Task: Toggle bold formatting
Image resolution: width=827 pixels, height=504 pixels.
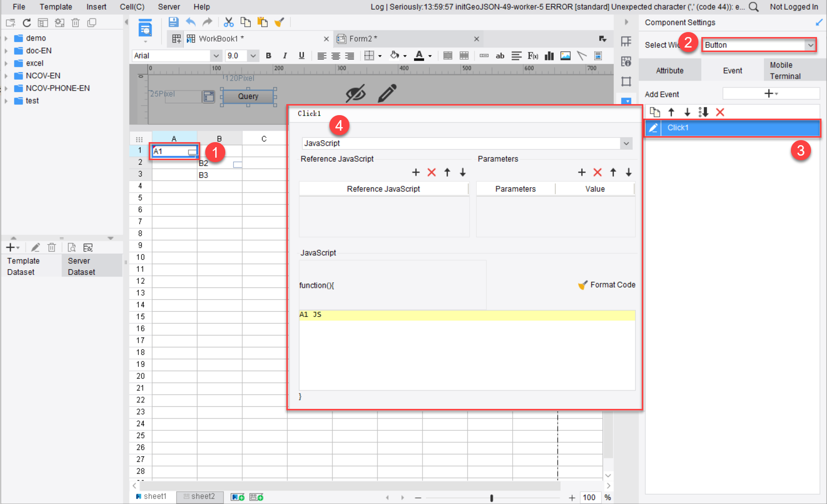Action: tap(269, 56)
